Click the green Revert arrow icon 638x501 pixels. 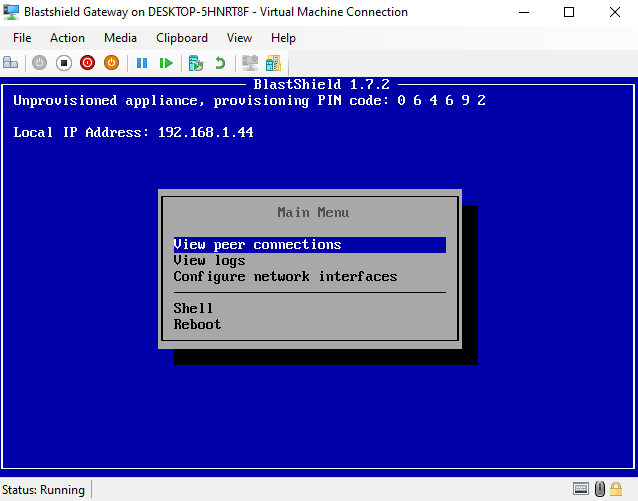(x=219, y=62)
